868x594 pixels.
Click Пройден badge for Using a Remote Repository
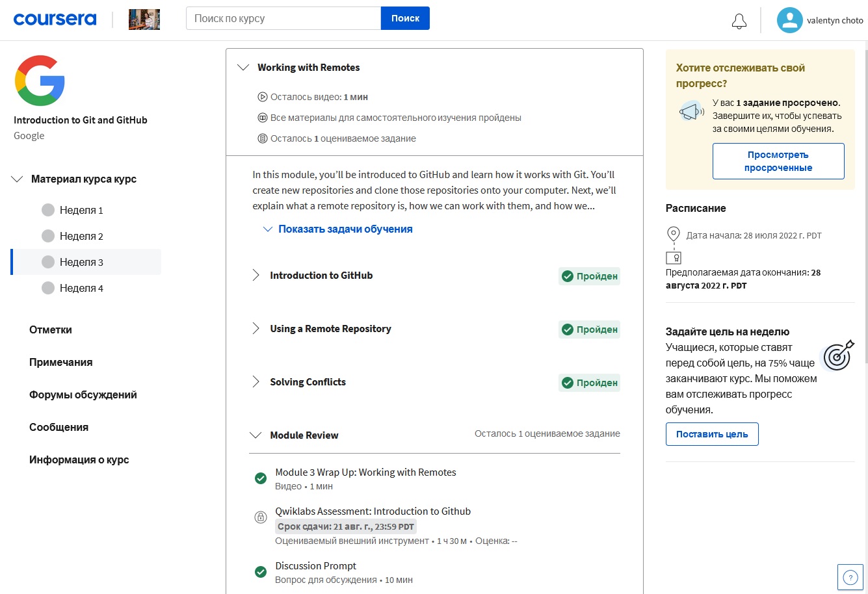(590, 329)
